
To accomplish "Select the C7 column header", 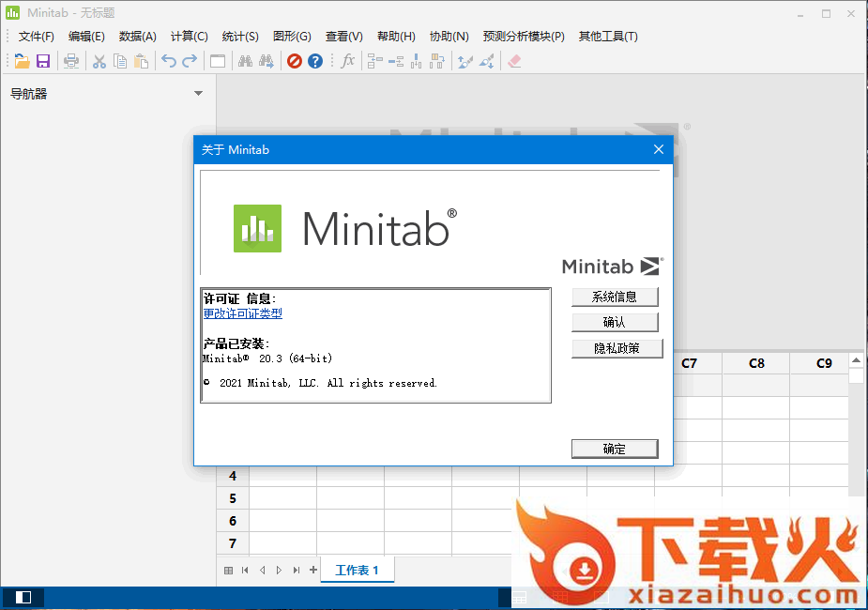I will pos(689,363).
